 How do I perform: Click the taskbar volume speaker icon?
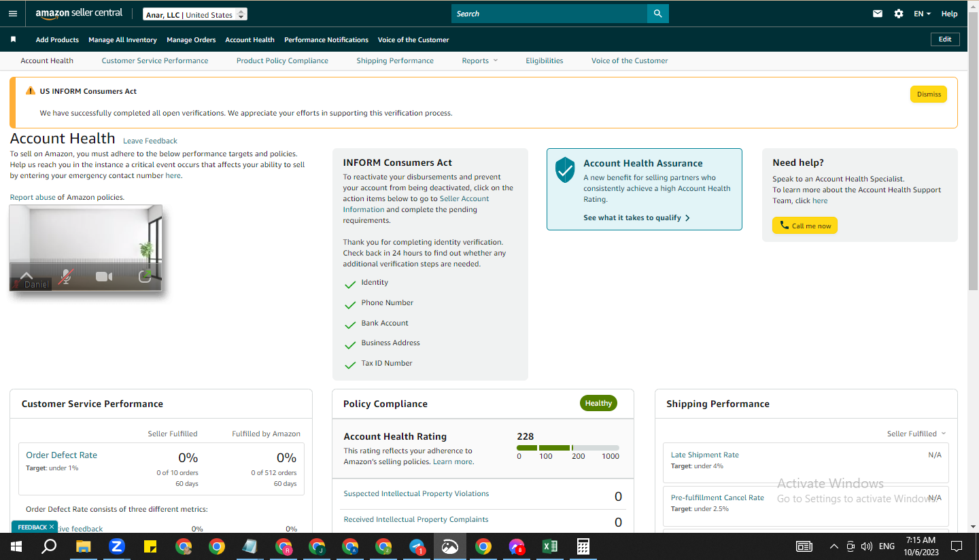click(866, 546)
